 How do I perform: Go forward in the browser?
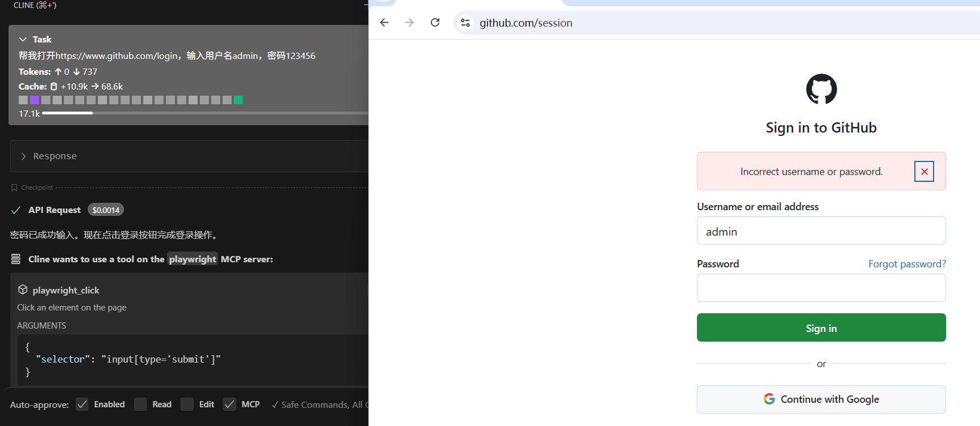pos(409,23)
